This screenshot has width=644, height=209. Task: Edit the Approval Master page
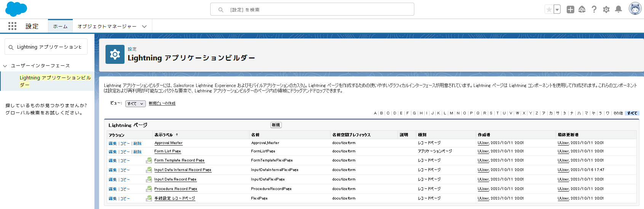tap(113, 144)
